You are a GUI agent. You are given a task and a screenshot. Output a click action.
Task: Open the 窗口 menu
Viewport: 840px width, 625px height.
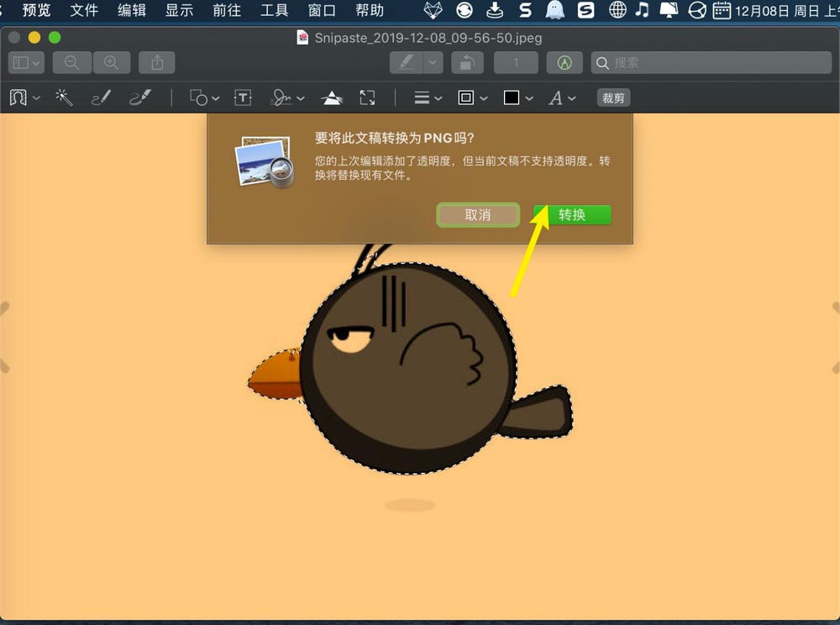click(322, 10)
